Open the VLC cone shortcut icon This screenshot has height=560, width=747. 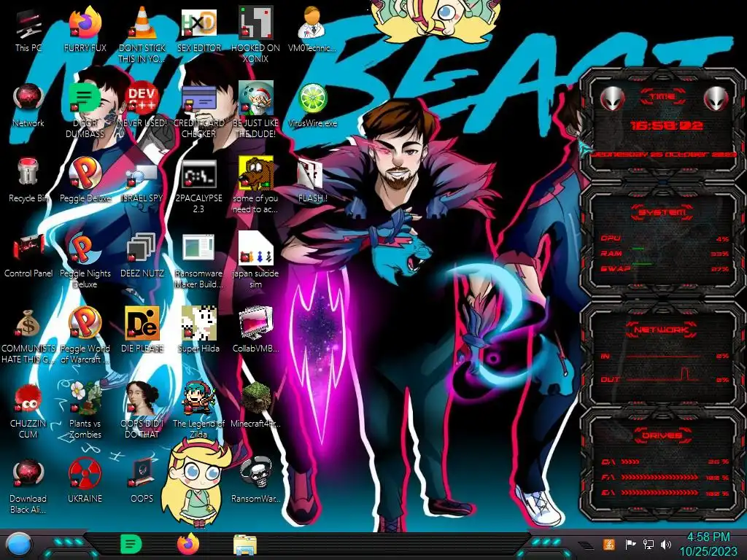click(x=142, y=34)
